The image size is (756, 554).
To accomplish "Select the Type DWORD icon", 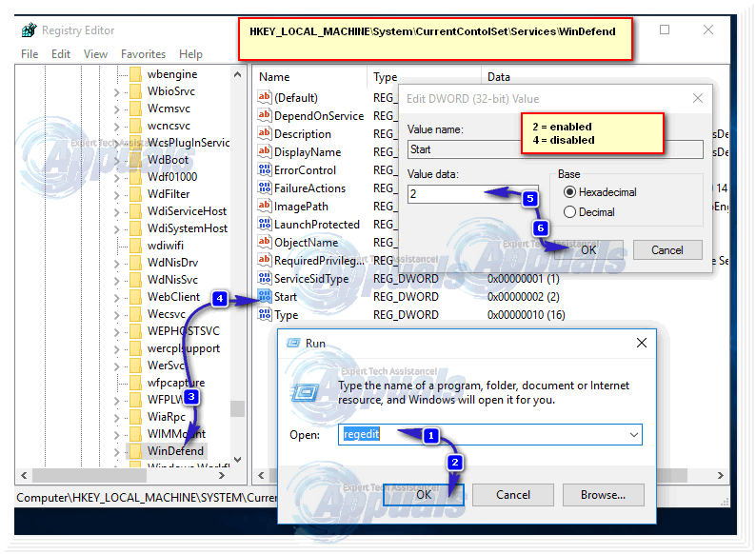I will (264, 314).
